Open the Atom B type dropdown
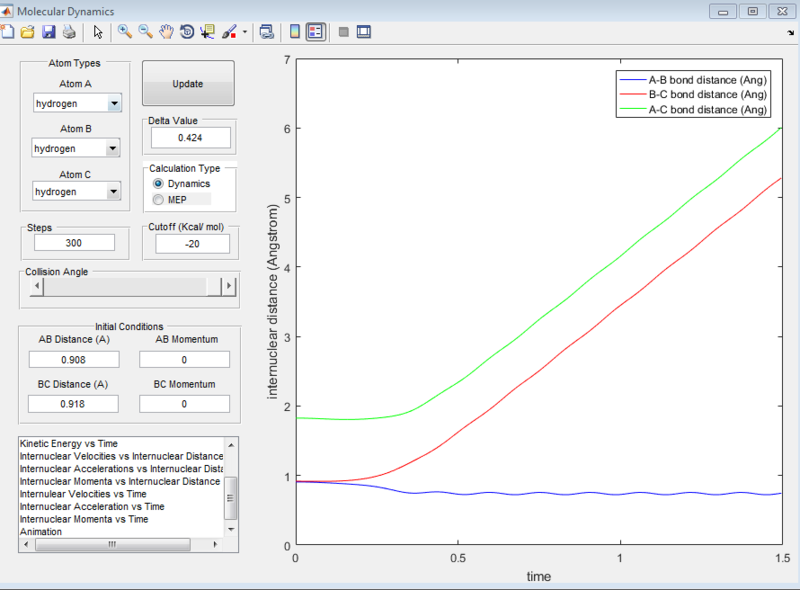Image resolution: width=800 pixels, height=590 pixels. pyautogui.click(x=113, y=148)
